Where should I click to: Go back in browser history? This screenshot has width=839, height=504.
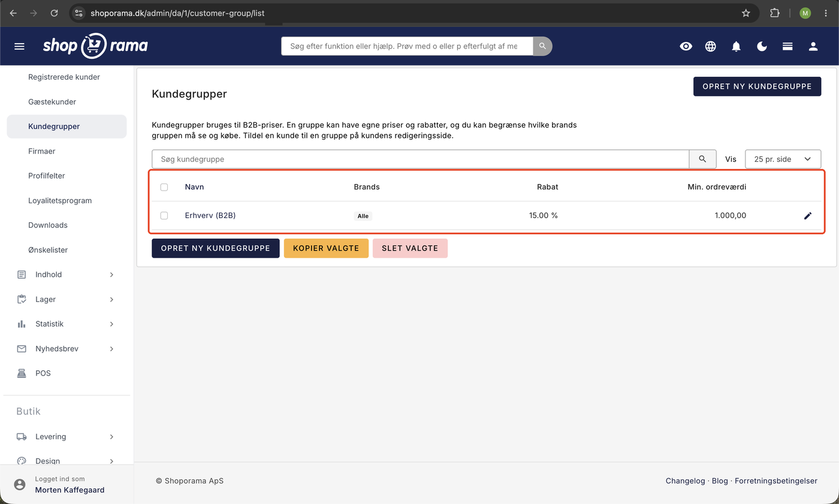click(13, 13)
